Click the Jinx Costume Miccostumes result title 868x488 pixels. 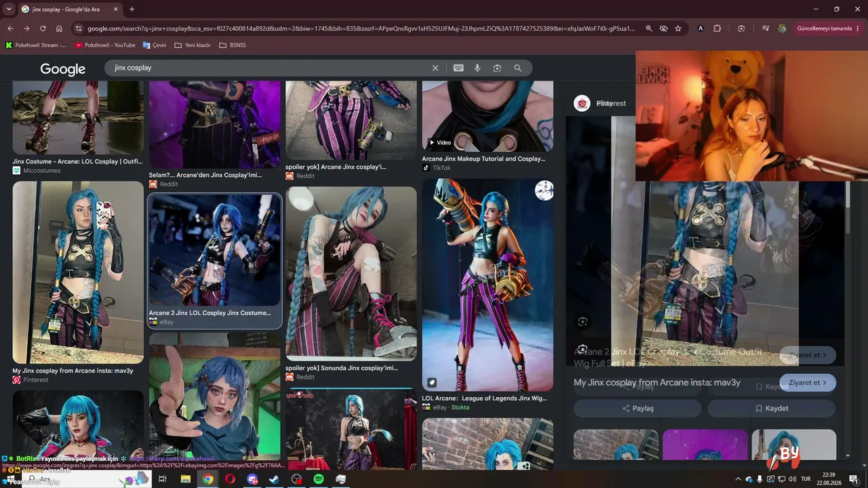tap(77, 161)
